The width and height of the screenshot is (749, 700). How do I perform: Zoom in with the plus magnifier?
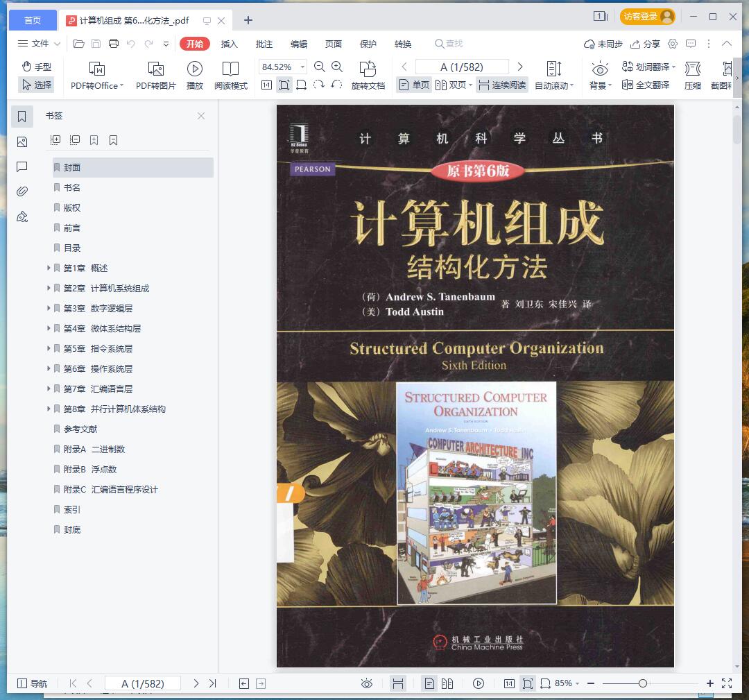coord(337,67)
